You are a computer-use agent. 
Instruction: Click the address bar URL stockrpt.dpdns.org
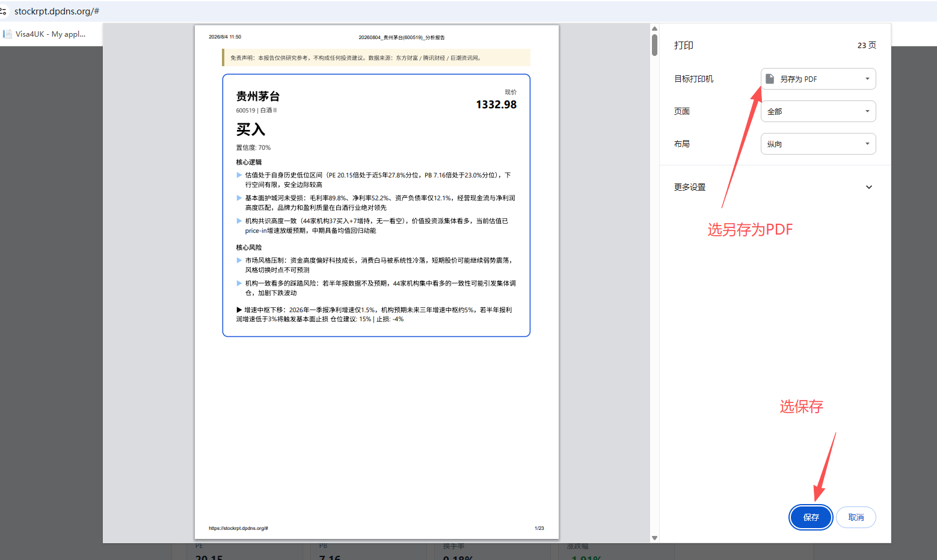coord(57,11)
